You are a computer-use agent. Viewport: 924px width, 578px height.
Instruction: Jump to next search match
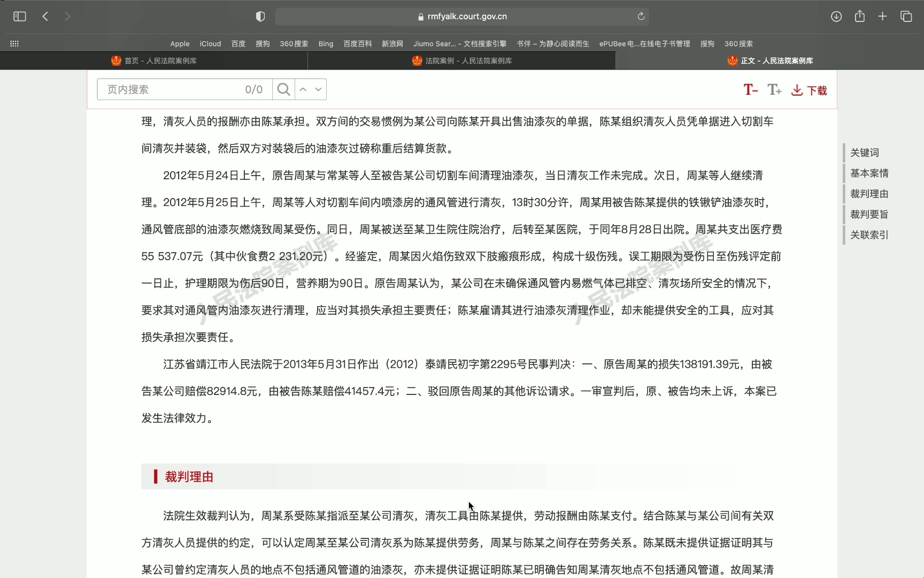pos(318,89)
